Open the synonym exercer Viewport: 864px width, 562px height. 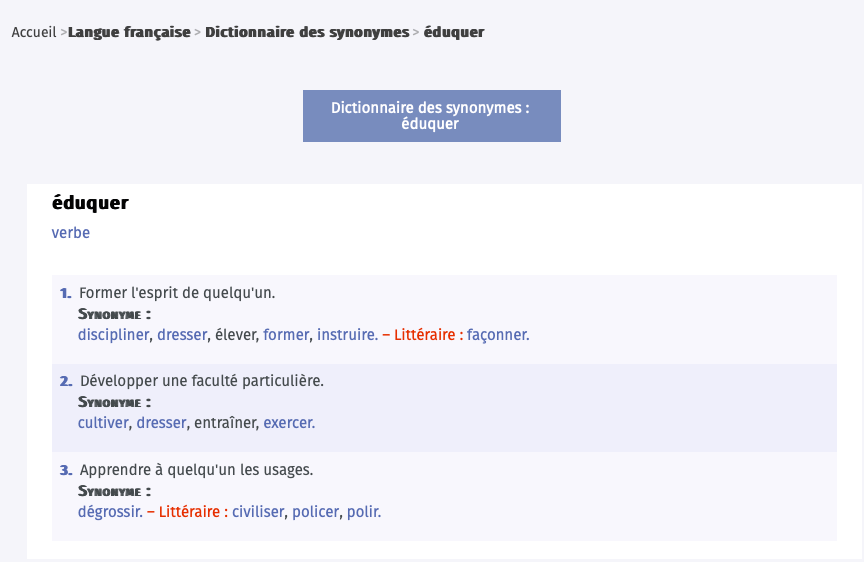point(288,423)
